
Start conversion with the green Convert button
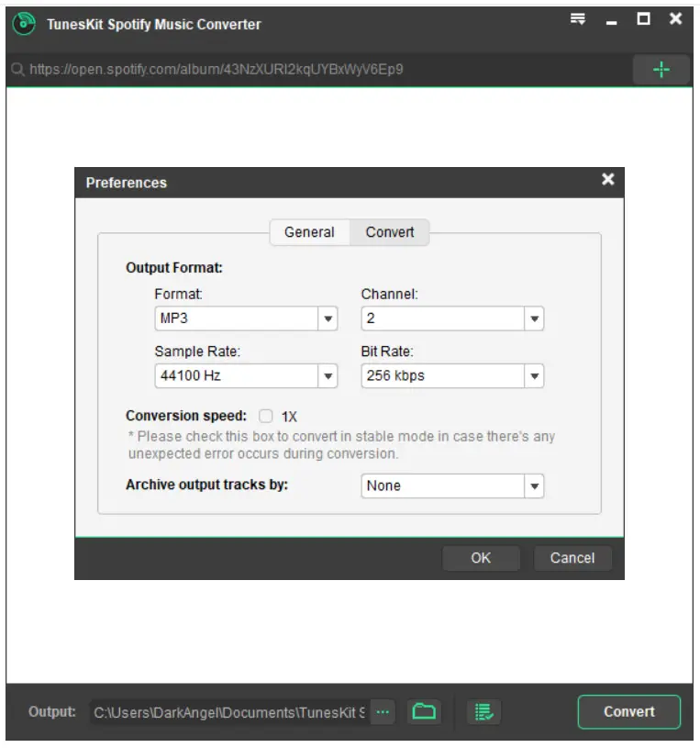pyautogui.click(x=629, y=711)
